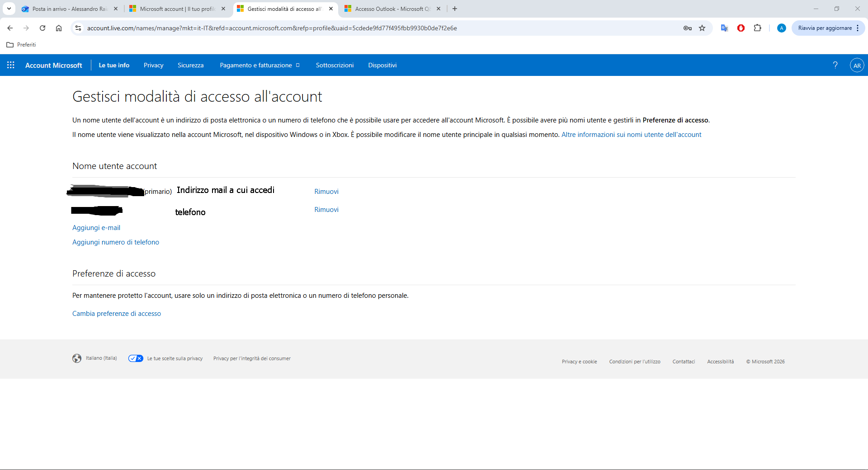This screenshot has width=868, height=470.
Task: Open a new browser tab
Action: (455, 9)
